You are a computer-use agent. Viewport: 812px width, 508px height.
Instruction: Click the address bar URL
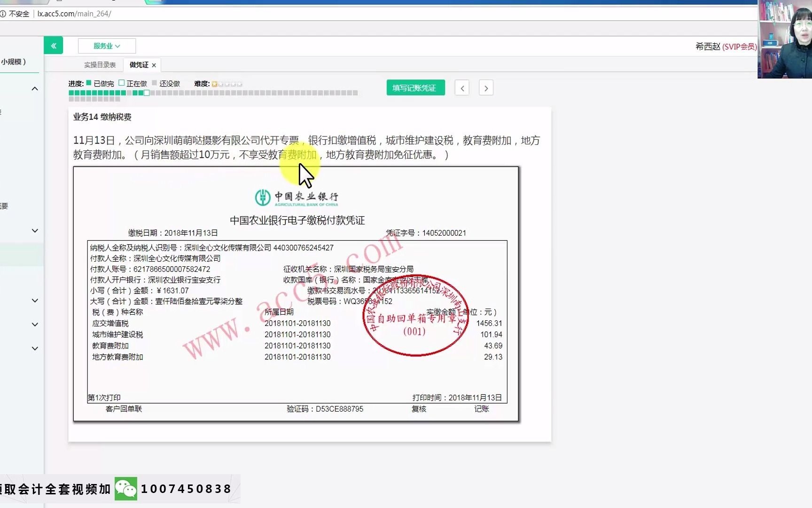[x=74, y=14]
